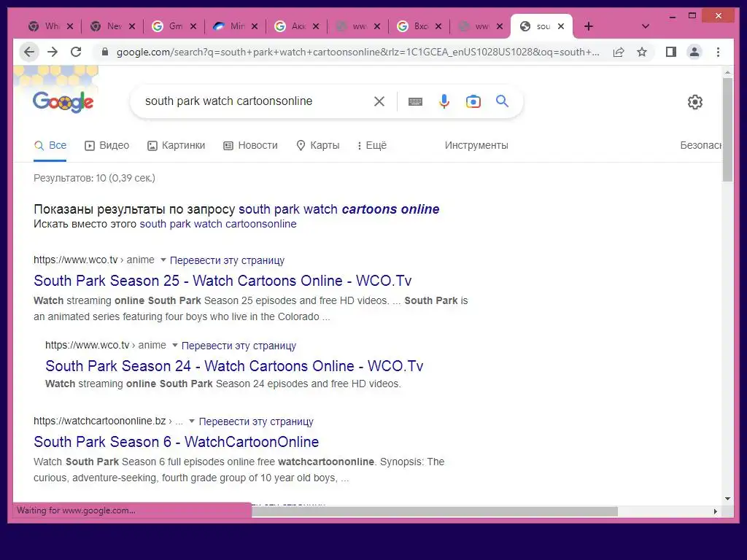Go back to previous page

[29, 52]
